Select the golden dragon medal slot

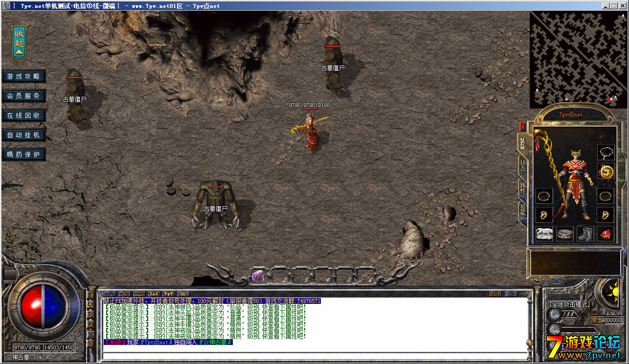point(606,171)
